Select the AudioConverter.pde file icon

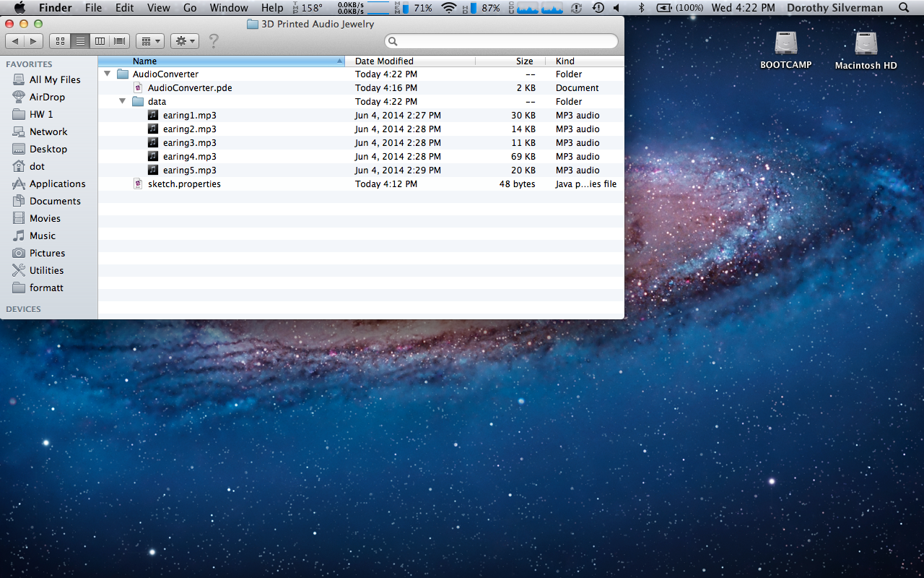(138, 87)
